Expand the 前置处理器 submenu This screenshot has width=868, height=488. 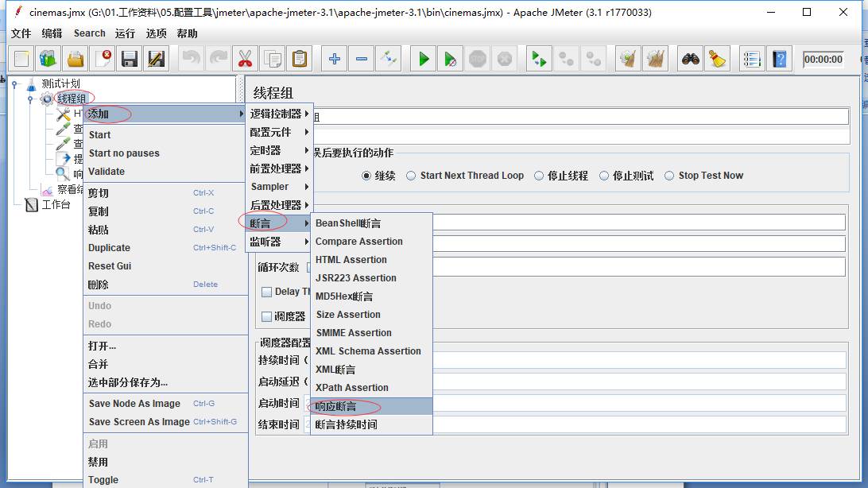[280, 168]
